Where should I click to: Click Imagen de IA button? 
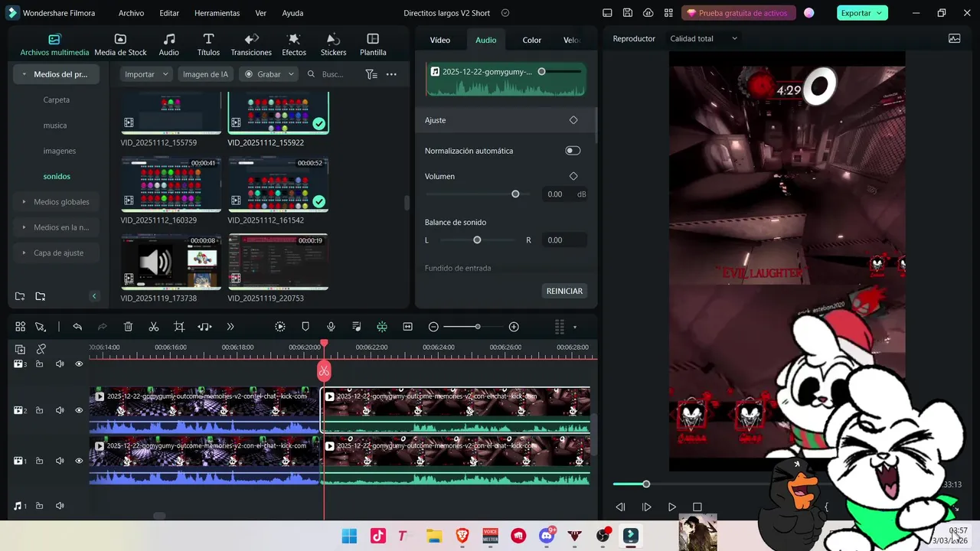[x=205, y=74]
